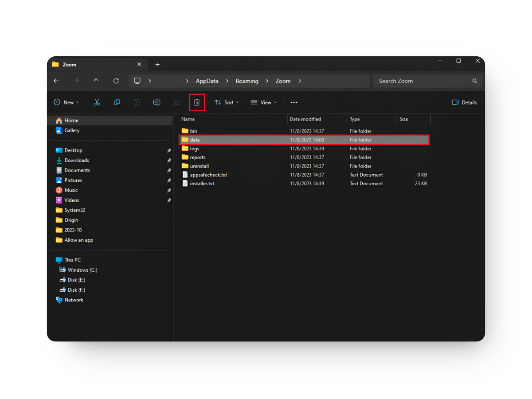This screenshot has width=532, height=399.
Task: Add a new tab with plus button
Action: [x=157, y=65]
